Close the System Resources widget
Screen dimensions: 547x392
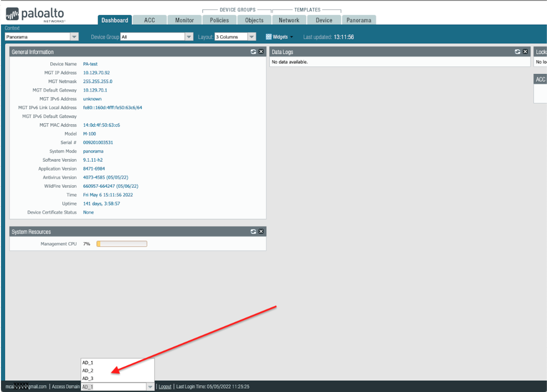(261, 231)
